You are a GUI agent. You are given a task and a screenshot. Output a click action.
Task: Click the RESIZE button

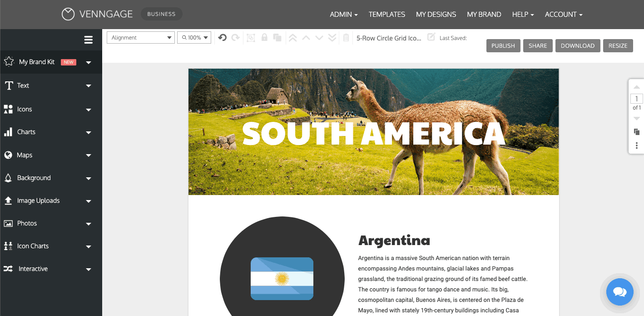(618, 45)
